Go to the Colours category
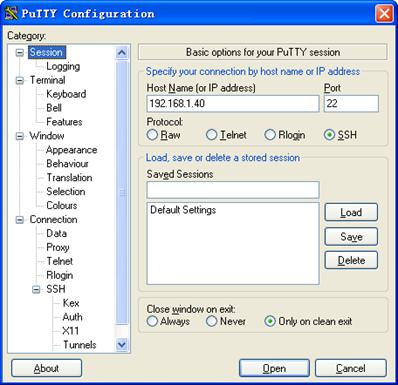 [x=62, y=205]
